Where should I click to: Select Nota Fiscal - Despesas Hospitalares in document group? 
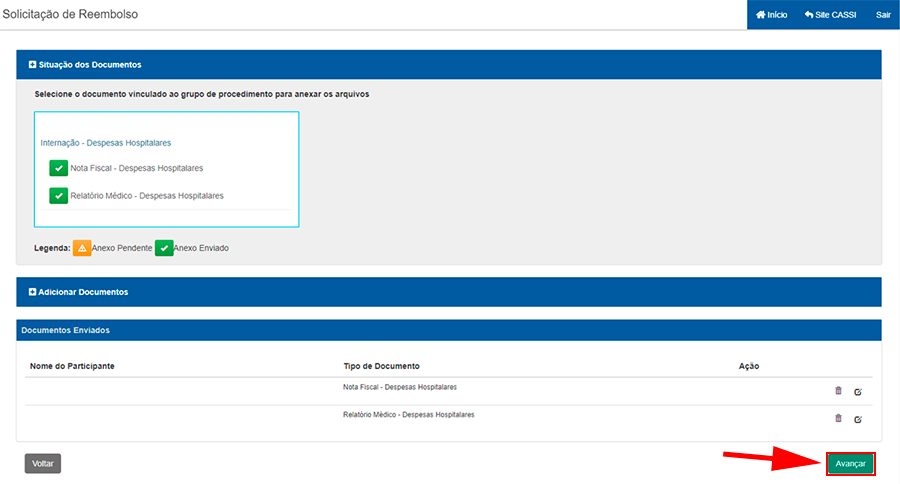coord(137,168)
